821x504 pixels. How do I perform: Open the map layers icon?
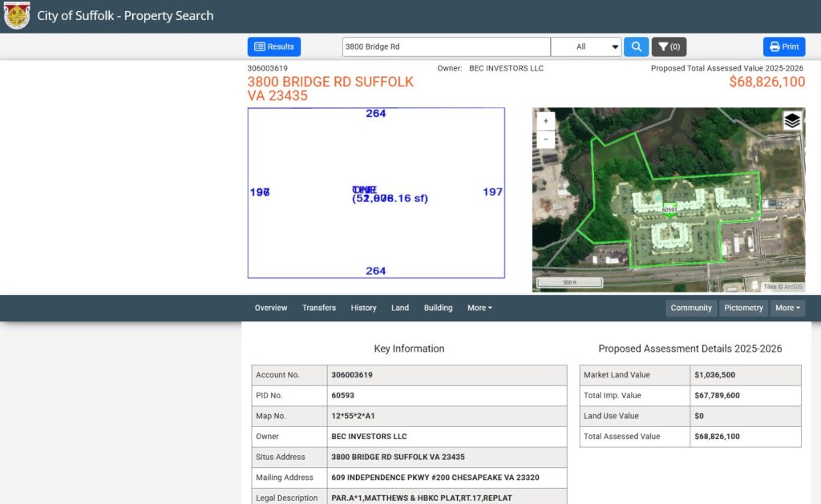(x=791, y=121)
